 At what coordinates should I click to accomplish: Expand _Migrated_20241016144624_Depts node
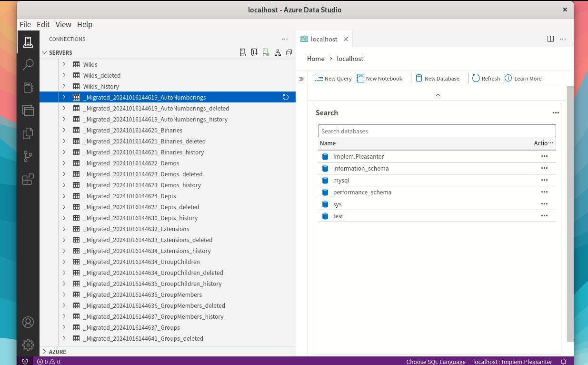pos(64,196)
